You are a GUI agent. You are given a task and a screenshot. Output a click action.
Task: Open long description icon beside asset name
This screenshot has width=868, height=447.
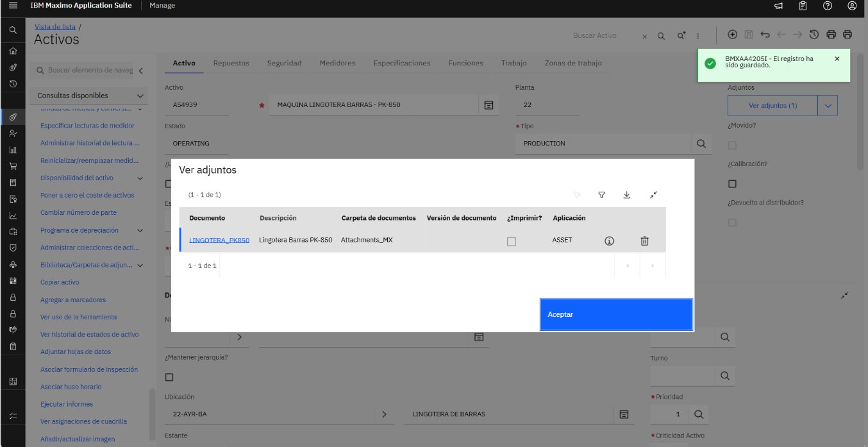(x=488, y=105)
